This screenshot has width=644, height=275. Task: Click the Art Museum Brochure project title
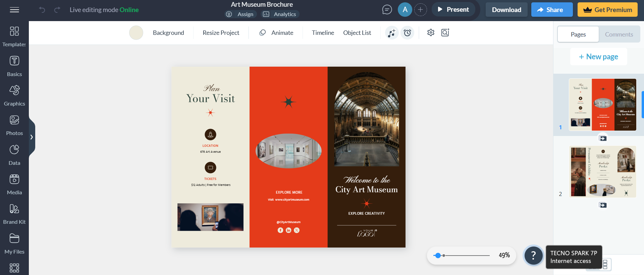(262, 4)
